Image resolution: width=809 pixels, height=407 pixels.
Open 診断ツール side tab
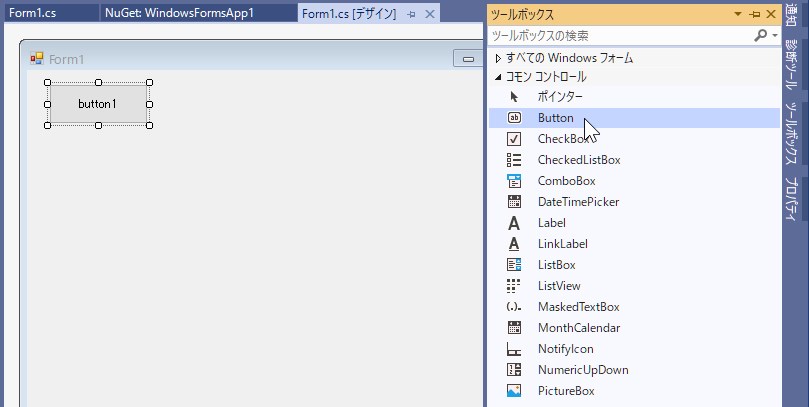coord(790,63)
